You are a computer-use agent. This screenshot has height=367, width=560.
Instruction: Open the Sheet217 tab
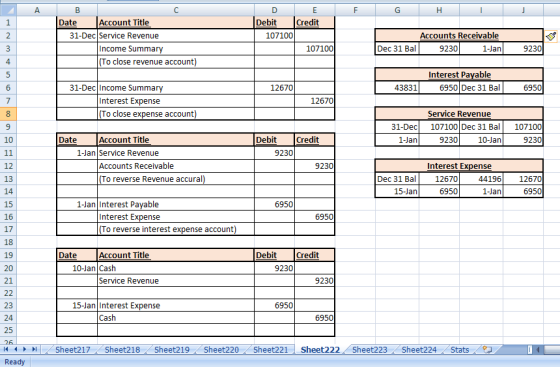(72, 350)
